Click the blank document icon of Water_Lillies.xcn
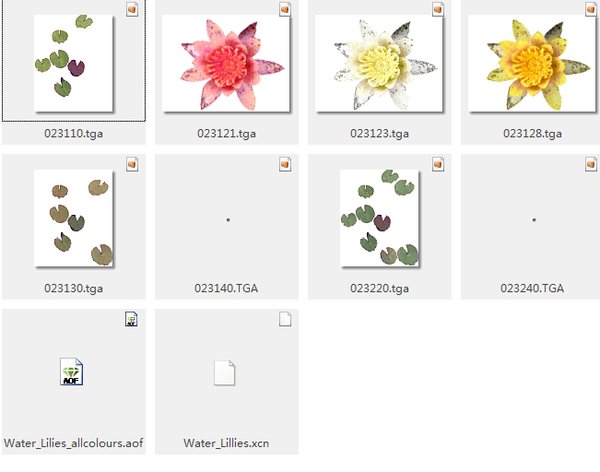Screen dimensions: 600x472 [x=224, y=373]
